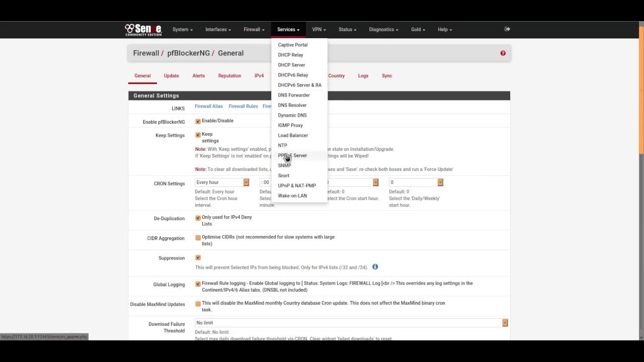Image resolution: width=644 pixels, height=362 pixels.
Task: Select DHCPv6 Relay menu entry
Action: click(293, 75)
